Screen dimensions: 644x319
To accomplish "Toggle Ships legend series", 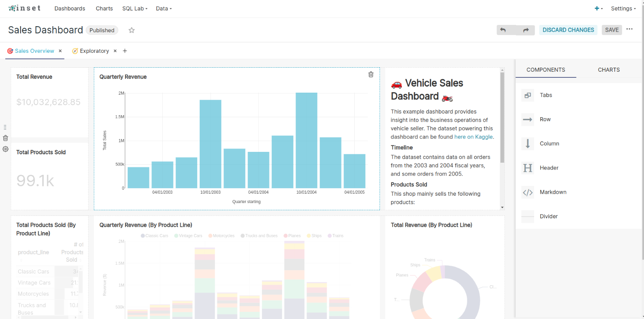I will point(314,236).
